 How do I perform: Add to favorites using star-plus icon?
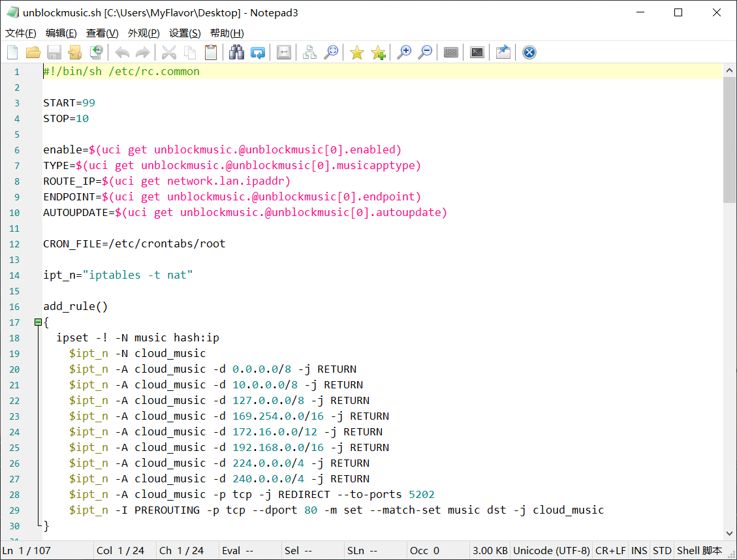coord(378,52)
